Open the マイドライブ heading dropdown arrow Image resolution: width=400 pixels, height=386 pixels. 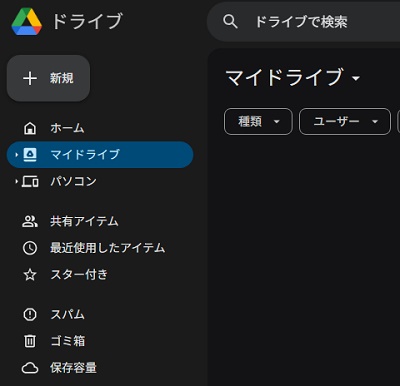356,78
